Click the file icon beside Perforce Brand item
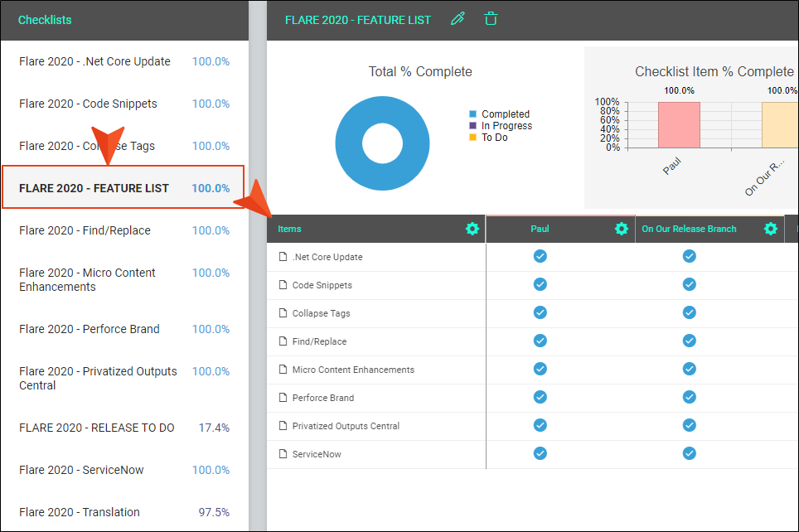 pyautogui.click(x=283, y=397)
